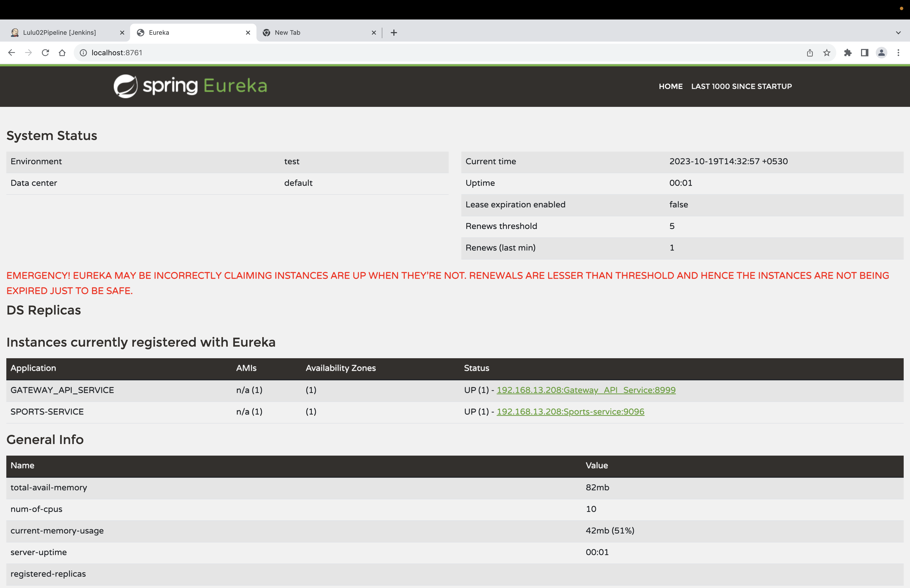Toggle the browser side panel icon

pyautogui.click(x=864, y=53)
